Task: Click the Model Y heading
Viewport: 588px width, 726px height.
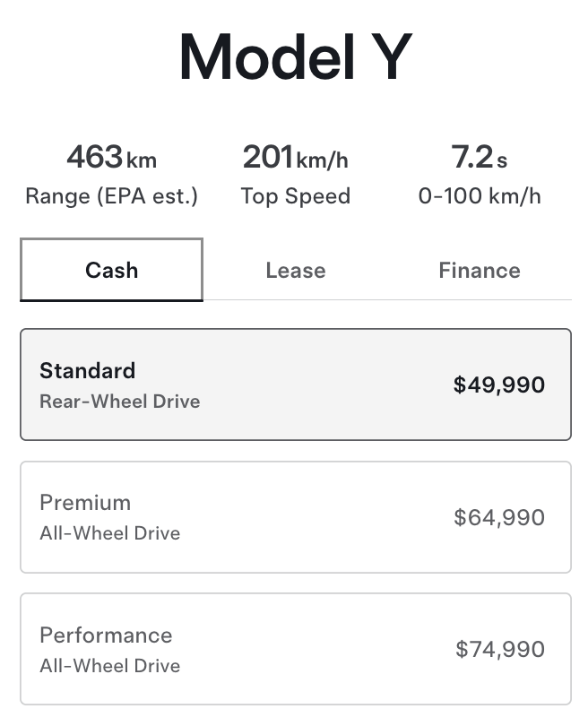Action: click(x=295, y=56)
